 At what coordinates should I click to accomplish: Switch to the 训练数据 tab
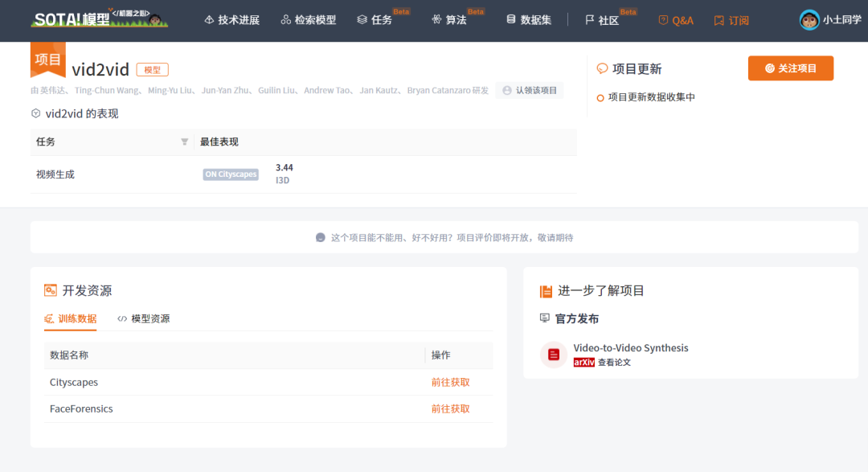click(70, 319)
